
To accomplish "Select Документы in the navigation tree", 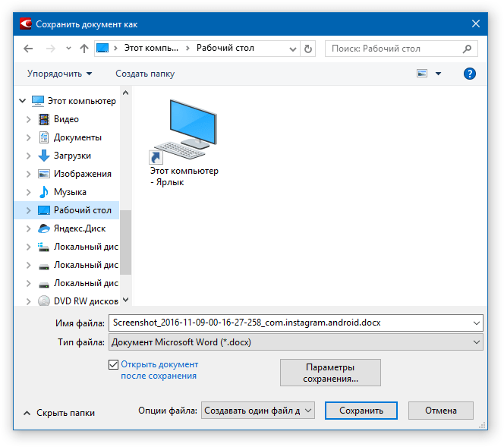I will (77, 137).
